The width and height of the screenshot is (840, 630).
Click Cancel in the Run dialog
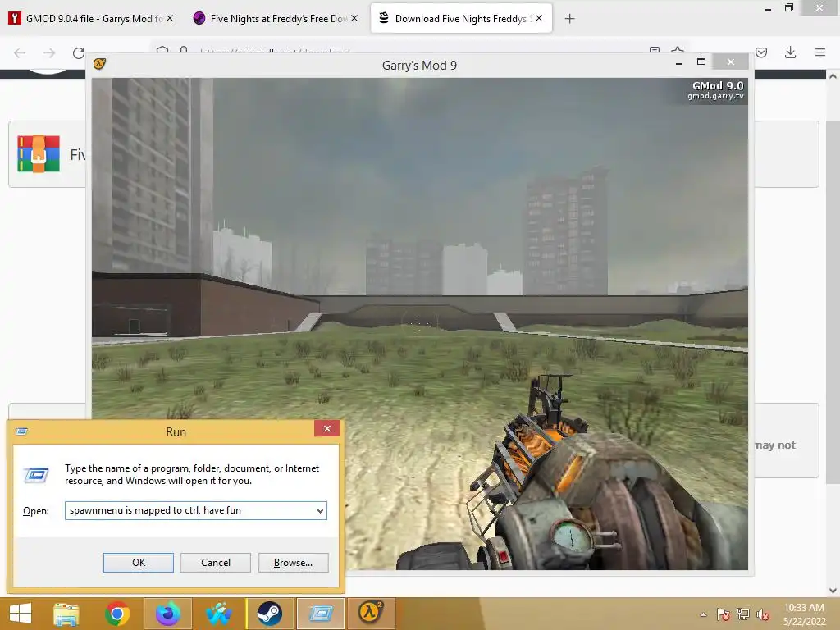216,563
